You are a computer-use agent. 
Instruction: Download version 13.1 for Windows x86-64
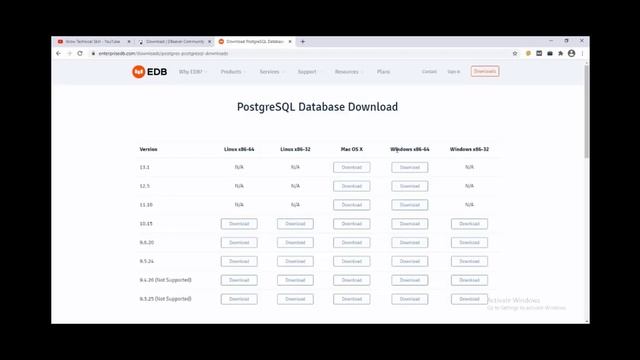(409, 167)
